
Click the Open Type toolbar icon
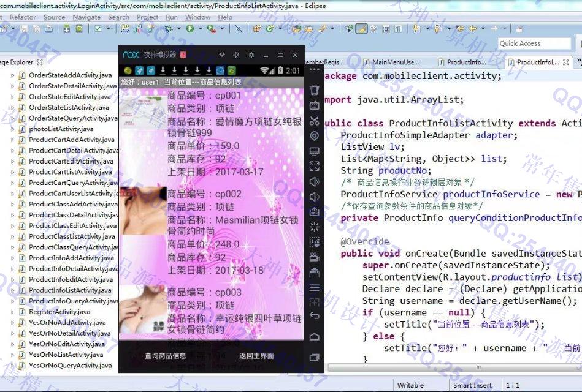(x=296, y=29)
